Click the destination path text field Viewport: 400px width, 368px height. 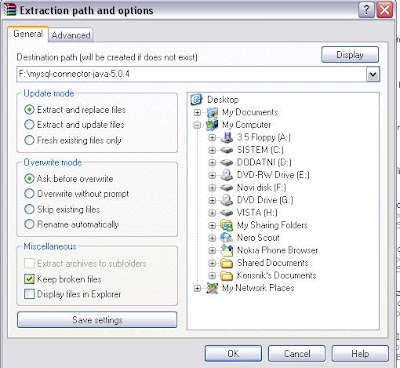coord(192,74)
